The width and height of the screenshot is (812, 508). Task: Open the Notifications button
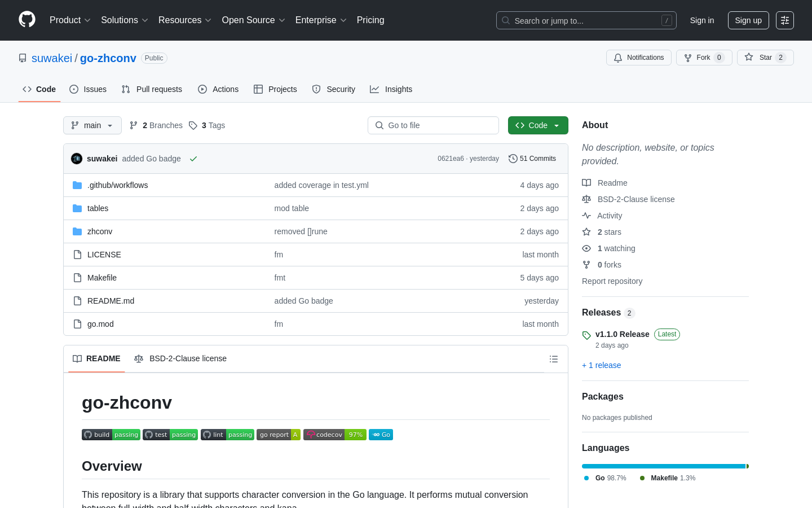pos(639,58)
